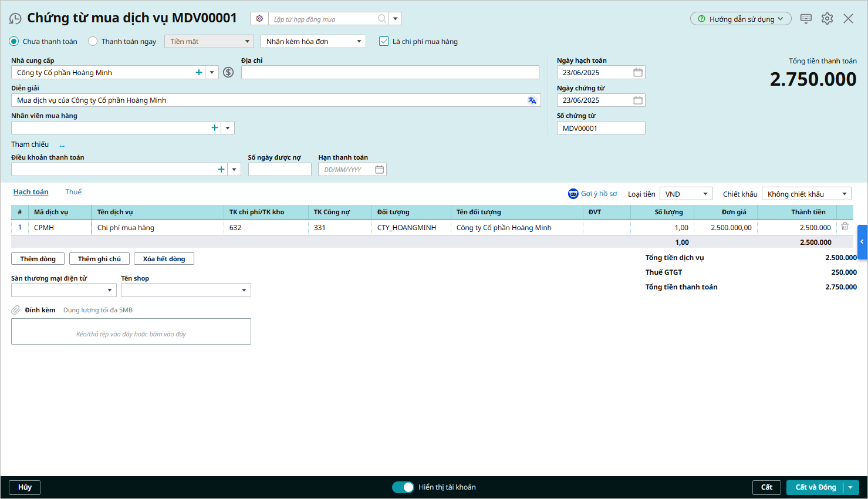Add new supplier with plus icon

[199, 72]
